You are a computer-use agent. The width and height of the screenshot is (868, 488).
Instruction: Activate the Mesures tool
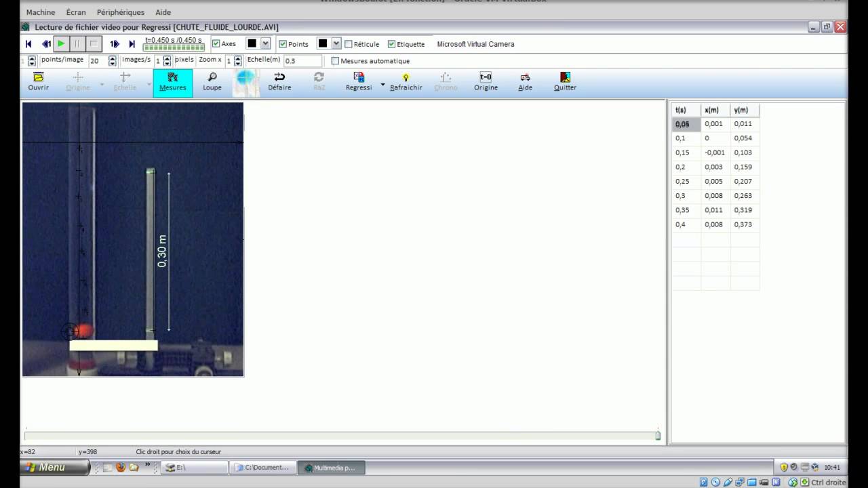(172, 82)
